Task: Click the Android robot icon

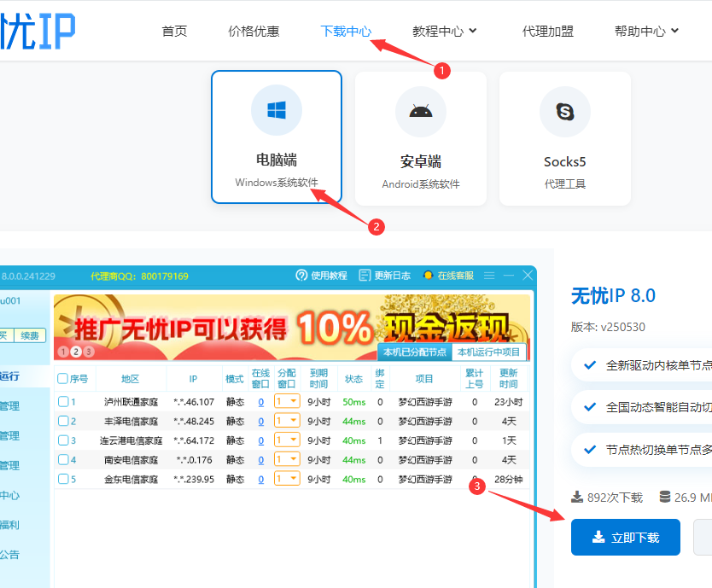Action: tap(421, 111)
